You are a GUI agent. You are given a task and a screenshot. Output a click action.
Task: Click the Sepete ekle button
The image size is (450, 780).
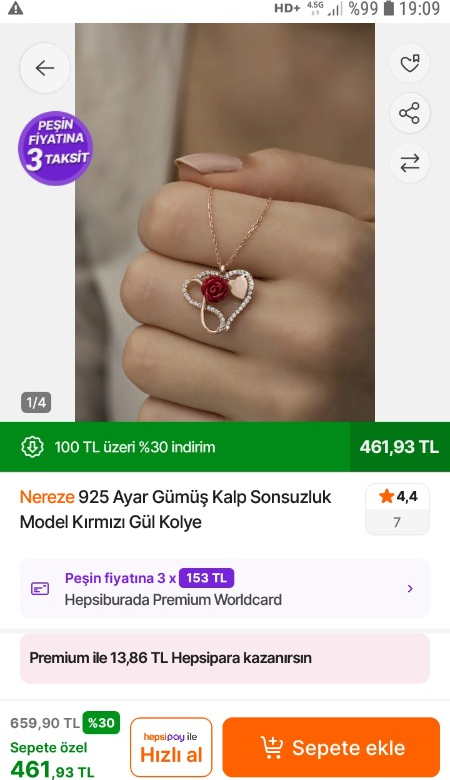(331, 747)
